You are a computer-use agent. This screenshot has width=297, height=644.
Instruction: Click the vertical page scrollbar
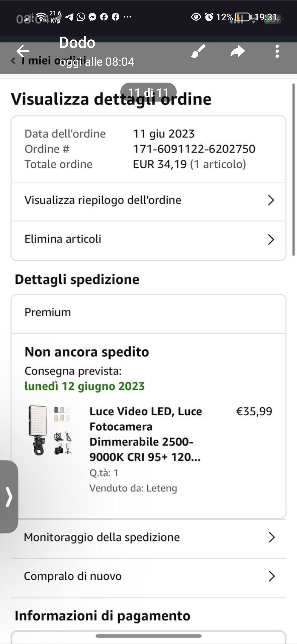click(x=293, y=171)
